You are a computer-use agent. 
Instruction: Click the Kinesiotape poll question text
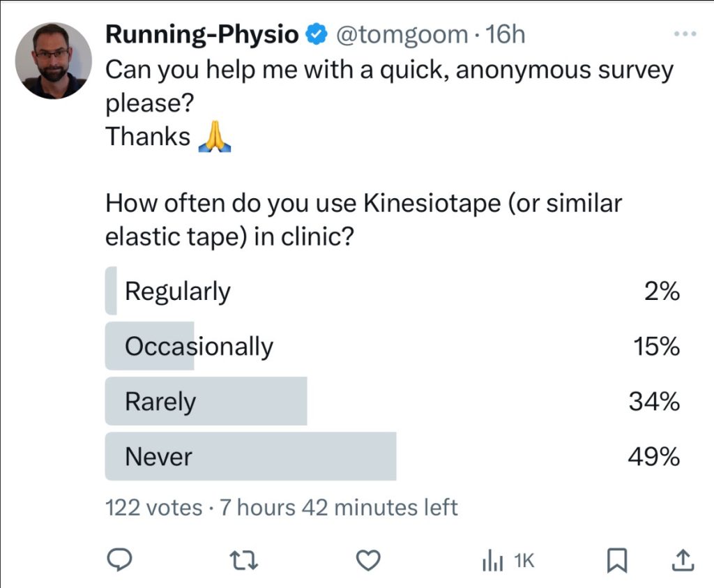[363, 220]
